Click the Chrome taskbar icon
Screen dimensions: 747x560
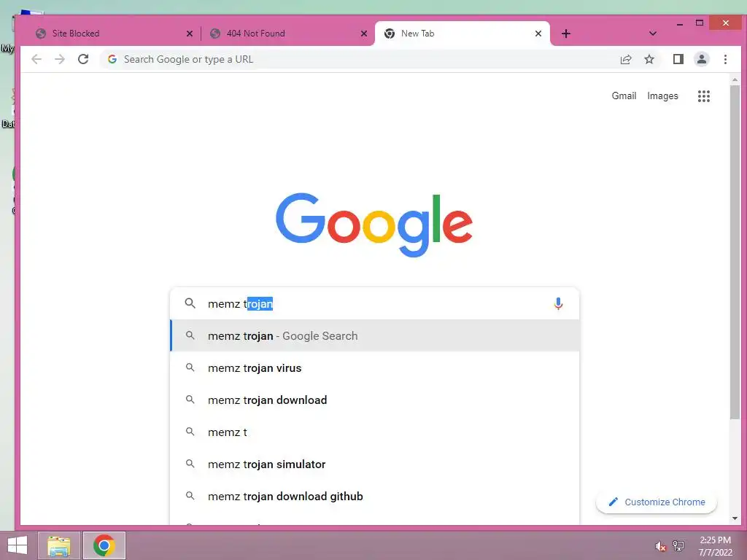point(104,545)
